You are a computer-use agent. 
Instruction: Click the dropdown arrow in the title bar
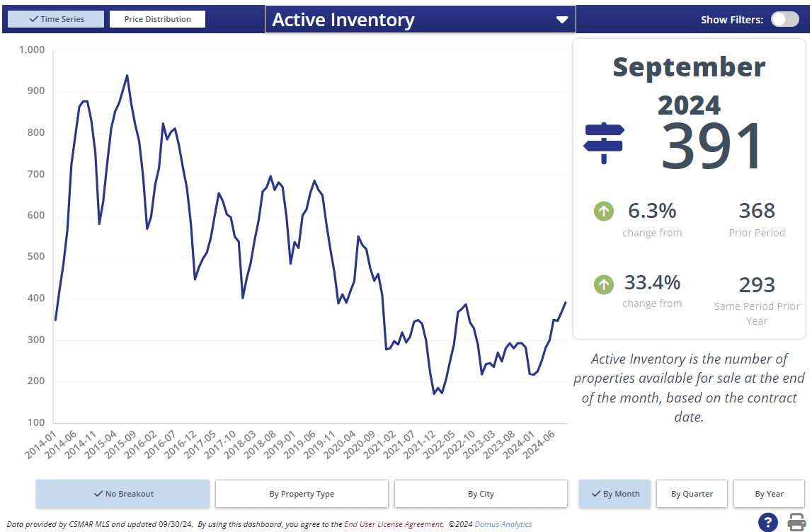click(562, 20)
